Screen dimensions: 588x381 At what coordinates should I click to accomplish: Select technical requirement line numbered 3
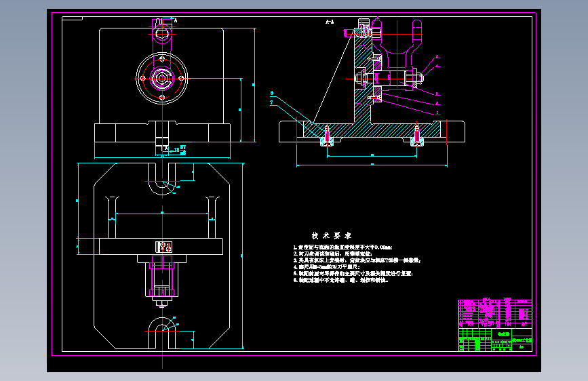coord(357,260)
